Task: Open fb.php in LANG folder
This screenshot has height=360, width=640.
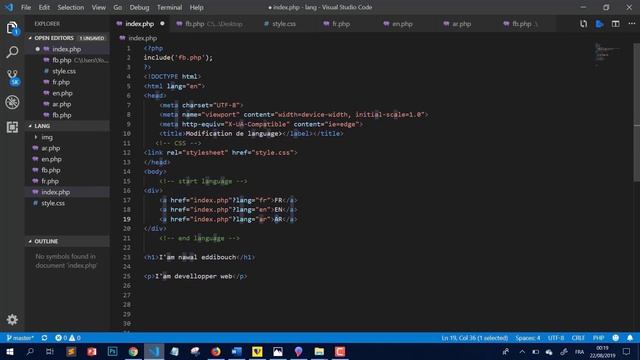Action: (51, 170)
